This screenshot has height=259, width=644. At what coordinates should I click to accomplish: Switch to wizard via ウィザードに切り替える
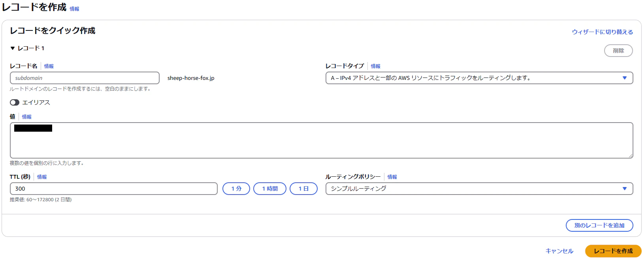tap(602, 32)
